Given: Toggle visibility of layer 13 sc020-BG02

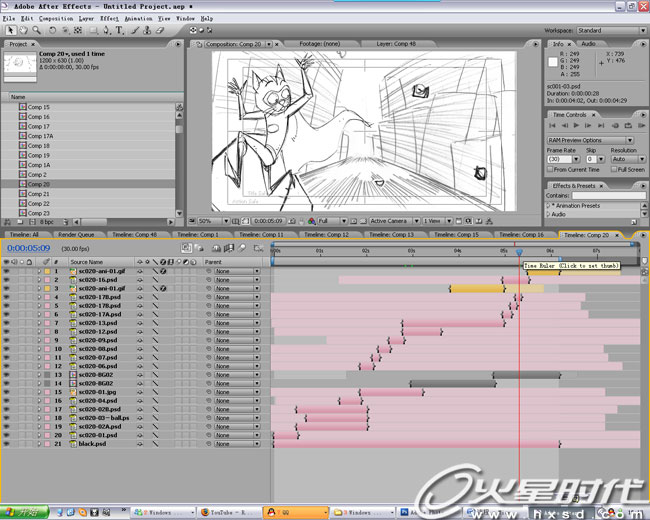Looking at the screenshot, I should click(x=6, y=375).
